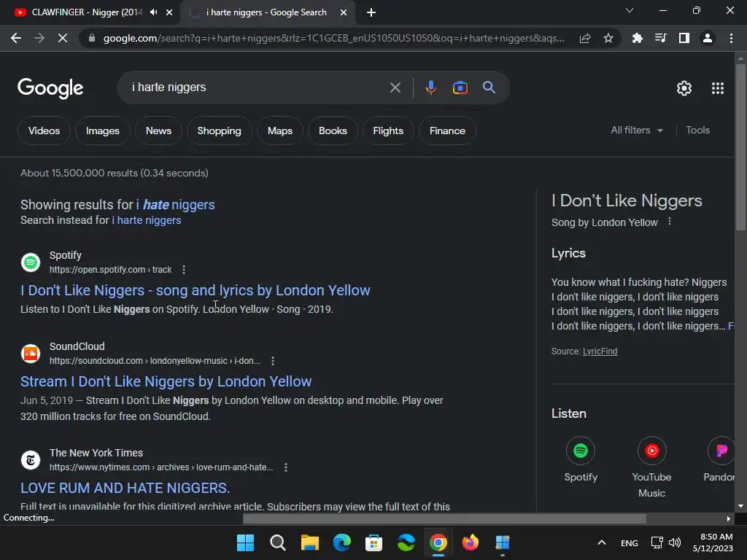Go back to the previous page
The image size is (747, 560).
pyautogui.click(x=16, y=38)
